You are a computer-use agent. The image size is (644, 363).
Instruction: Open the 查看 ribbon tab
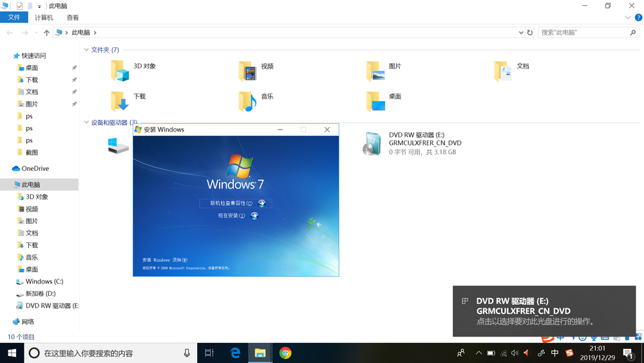[73, 17]
